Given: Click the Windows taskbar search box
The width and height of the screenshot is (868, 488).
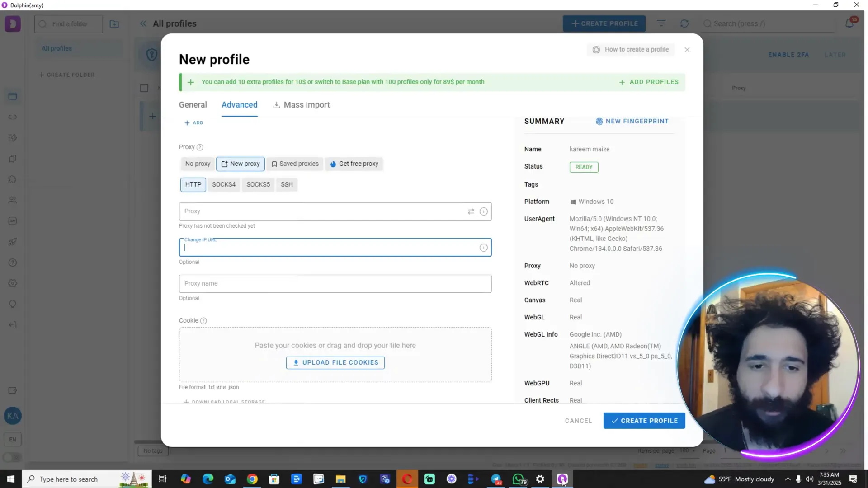Looking at the screenshot, I should (86, 479).
